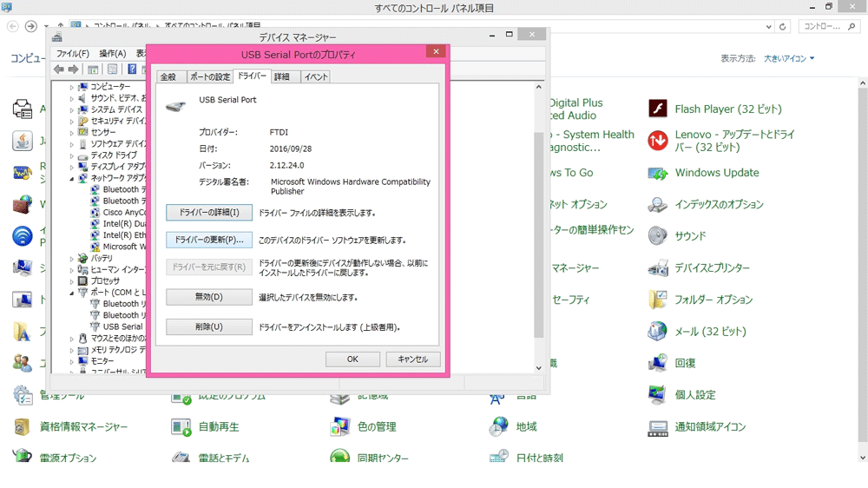Open address bar history dropdown arrow

768,27
